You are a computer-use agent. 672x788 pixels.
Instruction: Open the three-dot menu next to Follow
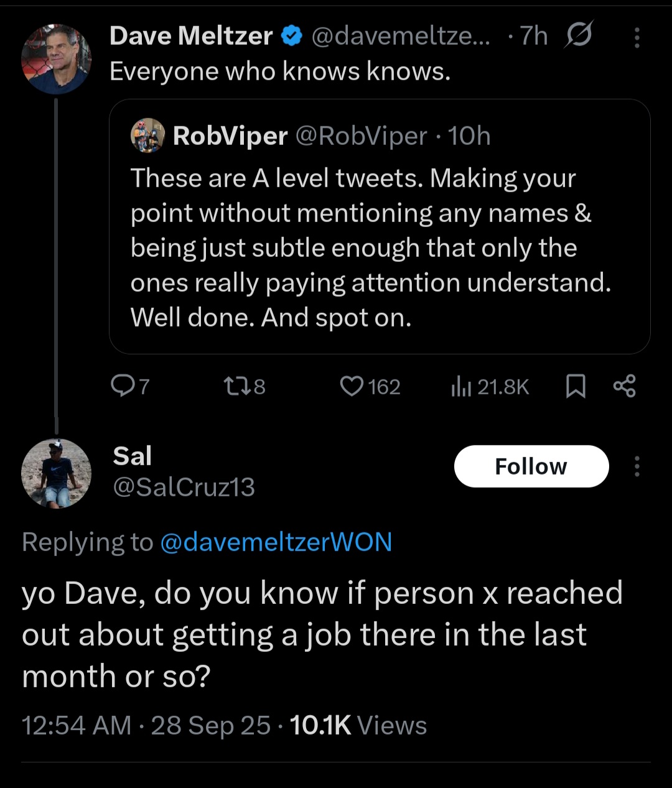637,466
